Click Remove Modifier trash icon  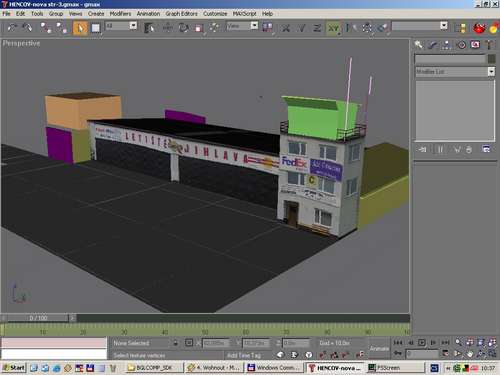pos(469,150)
